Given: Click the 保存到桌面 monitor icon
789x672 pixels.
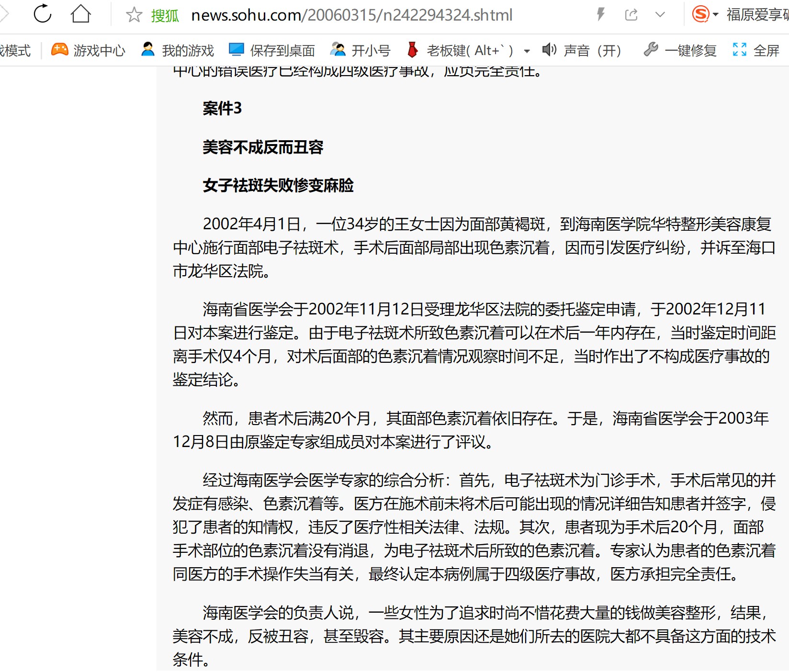Looking at the screenshot, I should [x=237, y=49].
